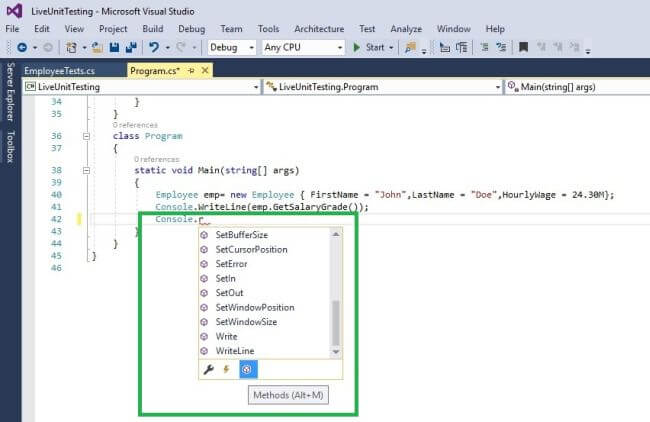Open the Team menu
The width and height of the screenshot is (650, 422).
point(231,29)
